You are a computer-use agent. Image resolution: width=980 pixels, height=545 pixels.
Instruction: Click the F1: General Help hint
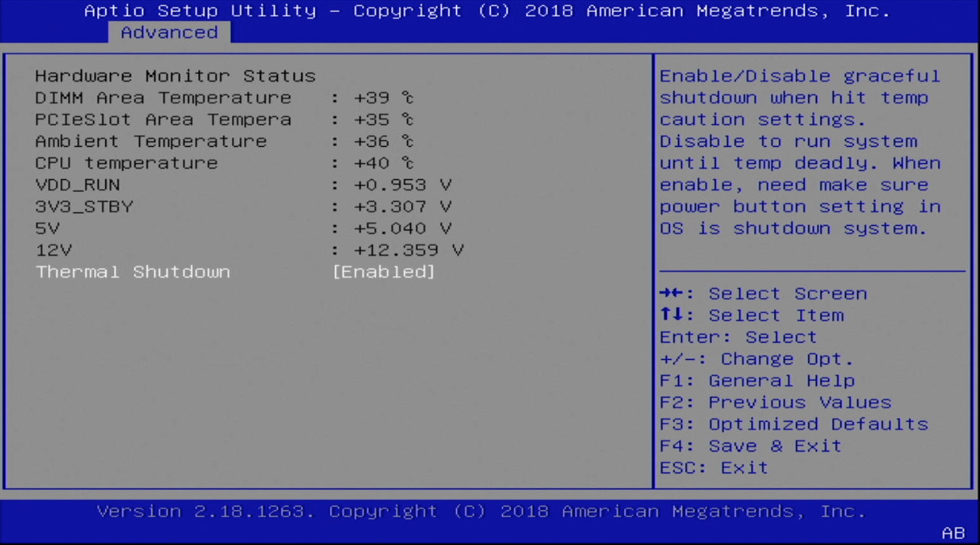(x=757, y=381)
